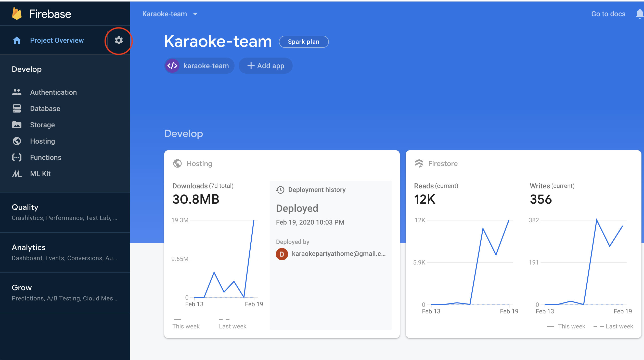Select Functions in the Develop menu
This screenshot has height=360, width=644.
pyautogui.click(x=46, y=157)
